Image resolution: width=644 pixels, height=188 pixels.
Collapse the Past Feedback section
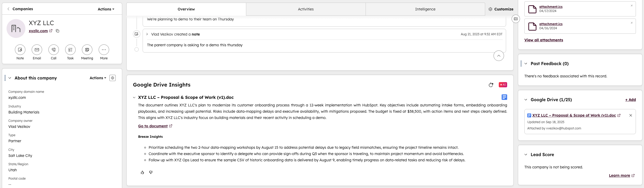point(526,64)
